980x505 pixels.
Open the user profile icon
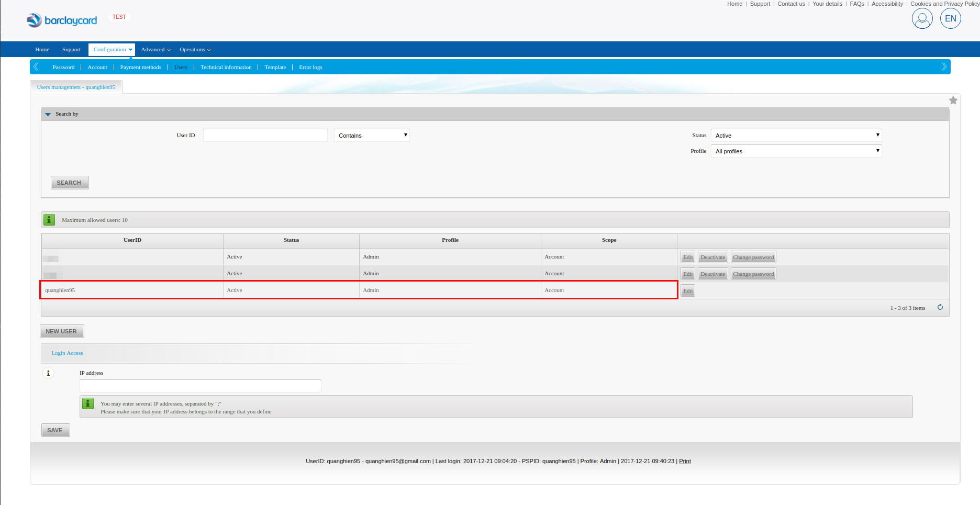[x=922, y=19]
